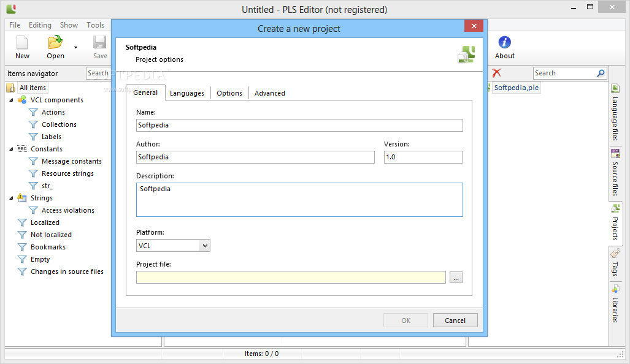The height and width of the screenshot is (364, 630).
Task: Open the Source files side tab
Action: (x=615, y=173)
